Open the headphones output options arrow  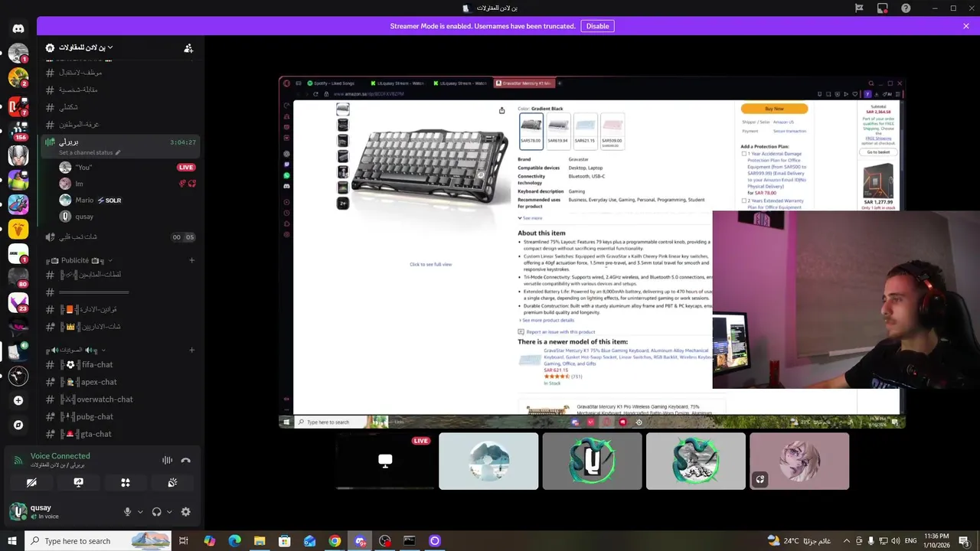pos(169,512)
